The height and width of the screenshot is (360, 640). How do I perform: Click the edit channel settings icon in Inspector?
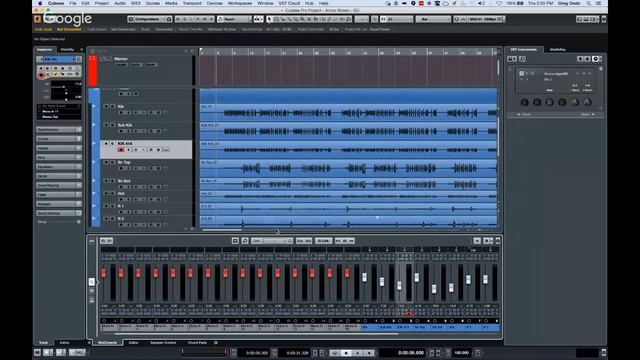[79, 59]
